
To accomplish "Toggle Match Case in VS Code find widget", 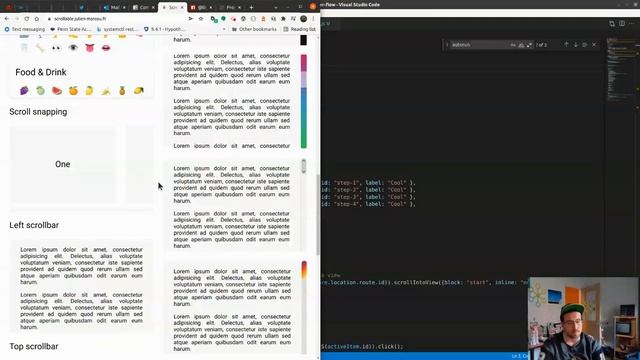I will point(513,45).
